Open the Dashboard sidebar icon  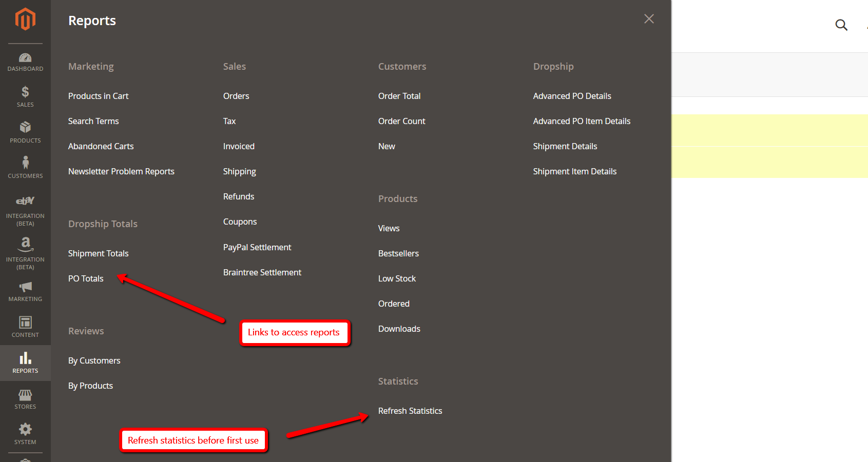point(25,62)
